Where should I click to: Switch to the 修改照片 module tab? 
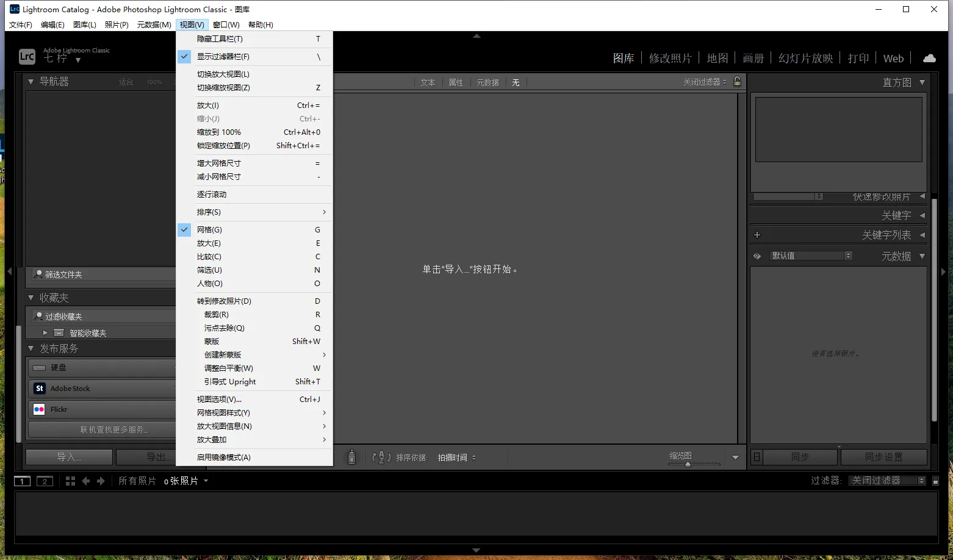(670, 58)
